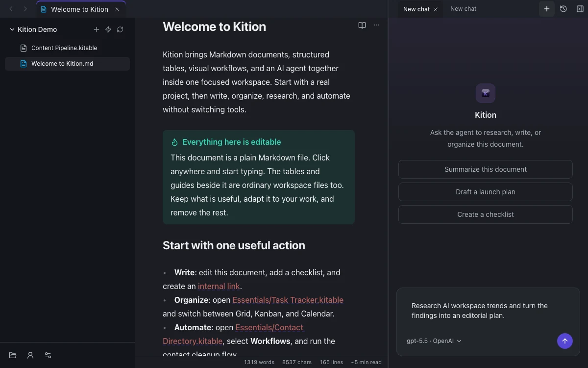
Task: Open chat history icon
Action: 563,9
